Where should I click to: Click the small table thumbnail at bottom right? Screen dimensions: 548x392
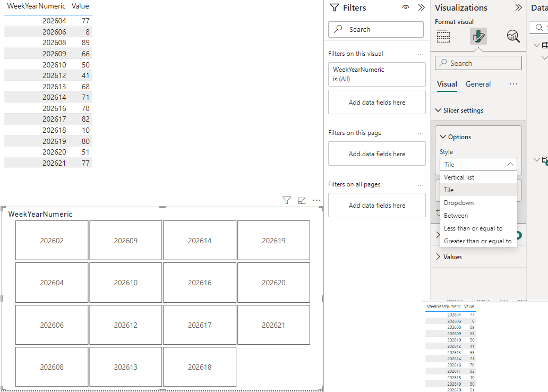[451, 347]
